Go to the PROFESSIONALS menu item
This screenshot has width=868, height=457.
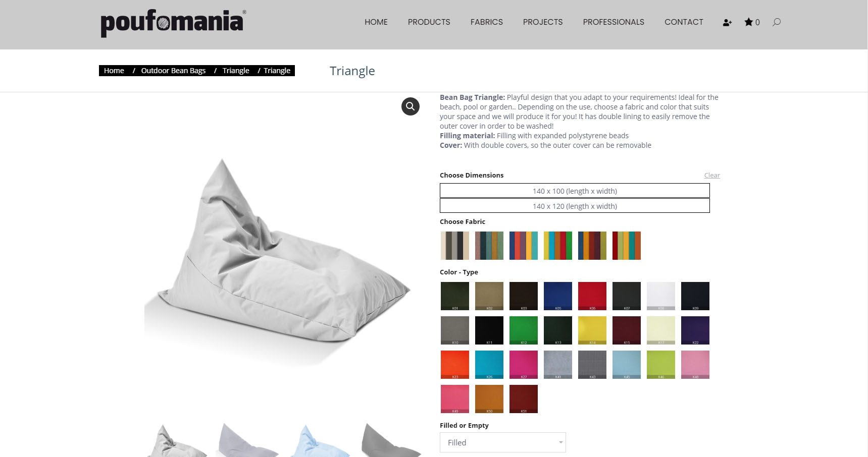pyautogui.click(x=614, y=22)
